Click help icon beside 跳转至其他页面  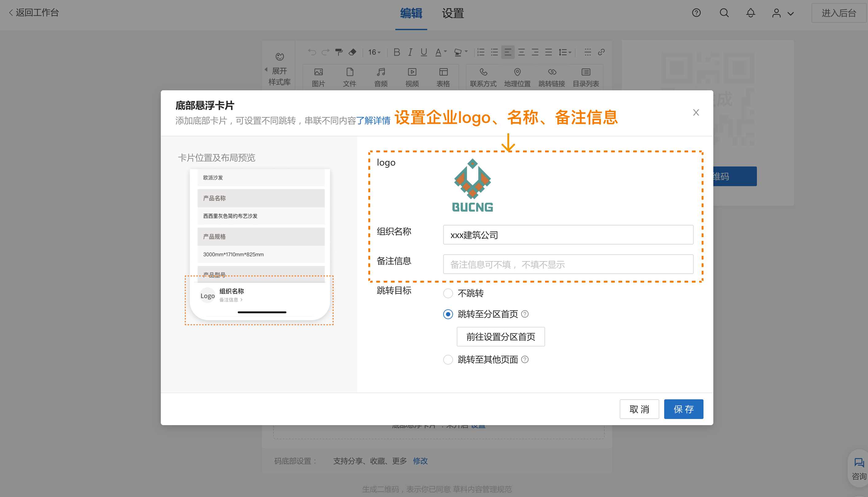[x=525, y=359]
